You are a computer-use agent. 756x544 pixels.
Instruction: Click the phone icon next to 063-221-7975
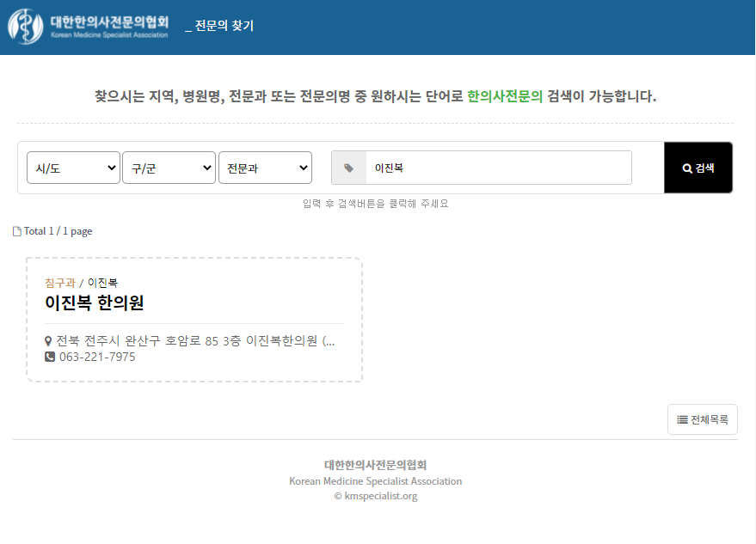tap(50, 357)
